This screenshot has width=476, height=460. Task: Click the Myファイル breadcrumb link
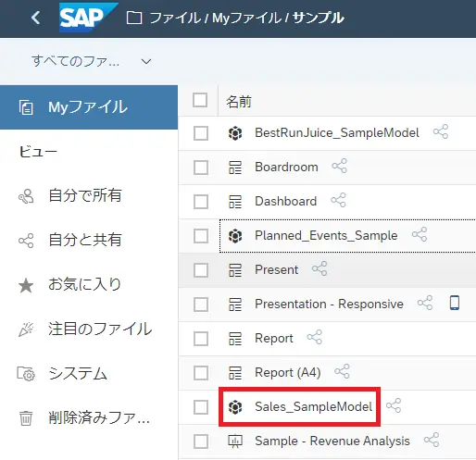coord(247,18)
